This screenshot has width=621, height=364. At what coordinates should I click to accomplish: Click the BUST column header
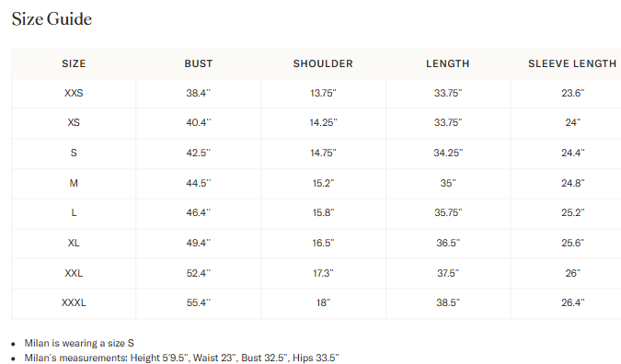point(199,63)
